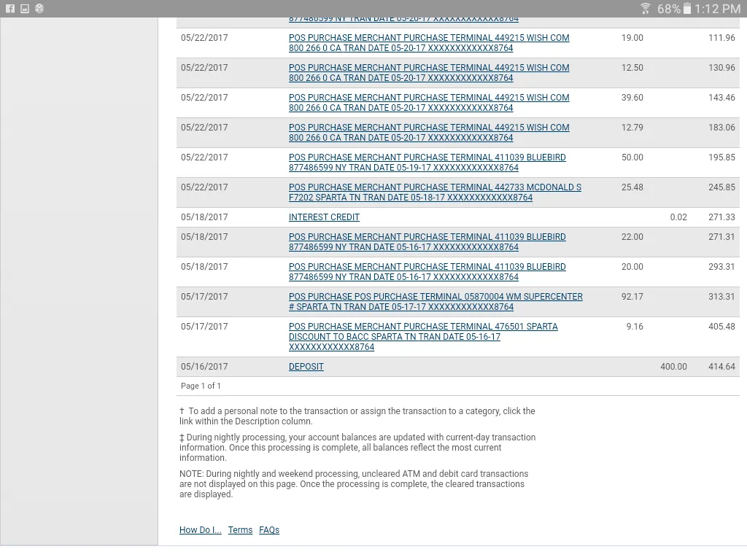Select the 293.31 balance value
This screenshot has width=747, height=560.
(721, 267)
